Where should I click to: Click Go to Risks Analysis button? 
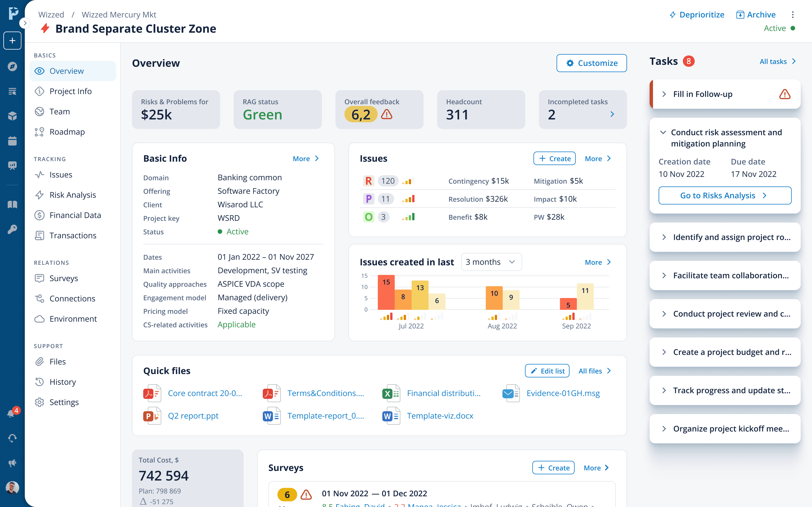[725, 195]
